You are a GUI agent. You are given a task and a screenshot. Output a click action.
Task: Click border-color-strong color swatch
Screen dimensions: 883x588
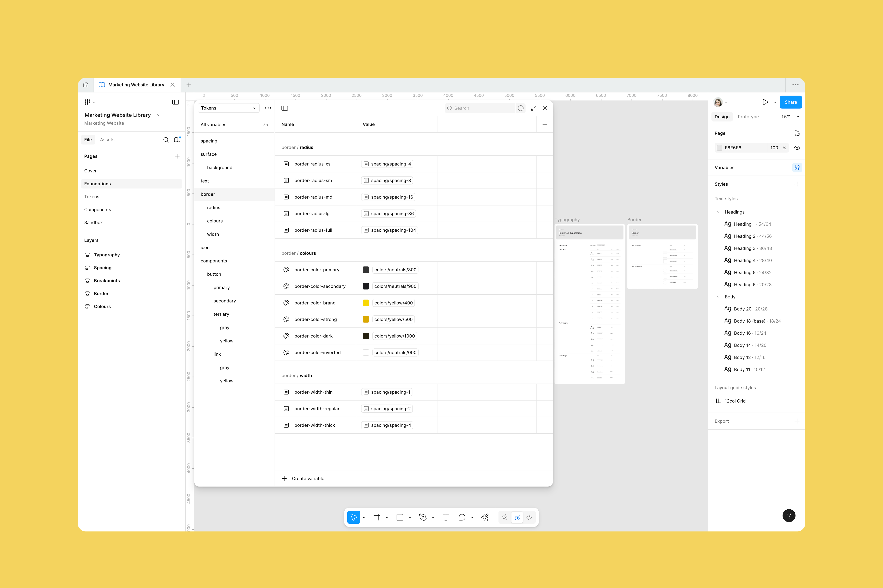[x=366, y=319]
